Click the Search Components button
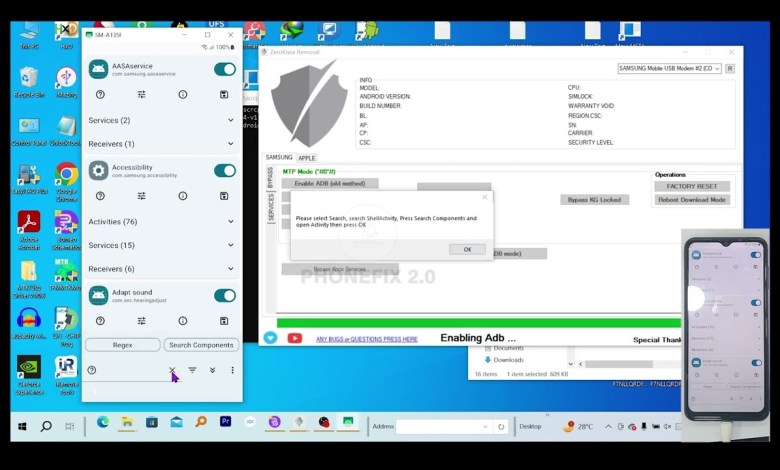The height and width of the screenshot is (470, 780). click(201, 345)
